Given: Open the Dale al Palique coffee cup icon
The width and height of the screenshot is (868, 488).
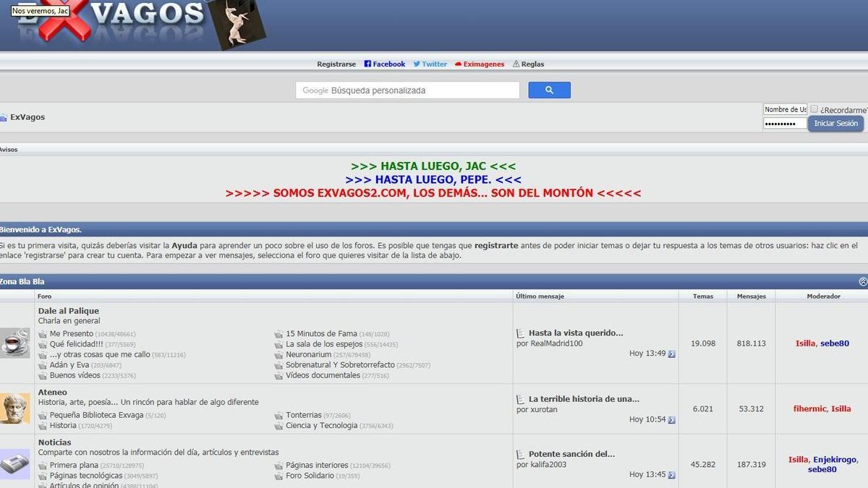Looking at the screenshot, I should click(14, 343).
